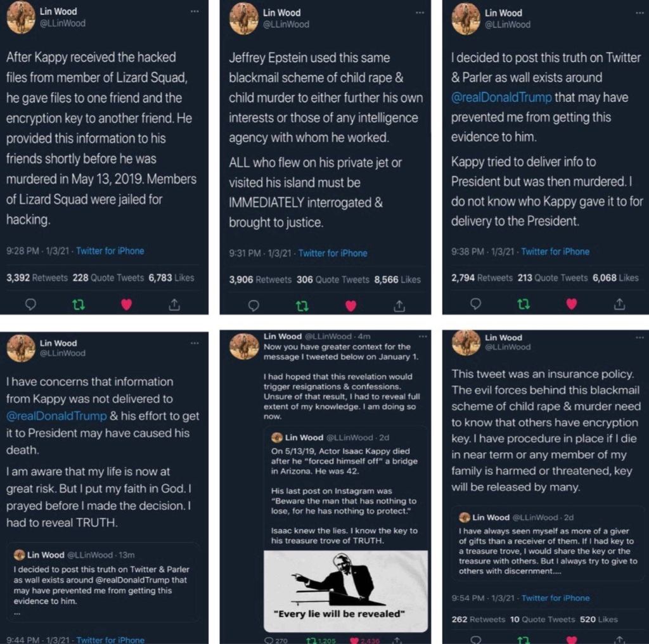Click 'Twitter for iPhone' on 9:54 PM tweet

pyautogui.click(x=555, y=598)
